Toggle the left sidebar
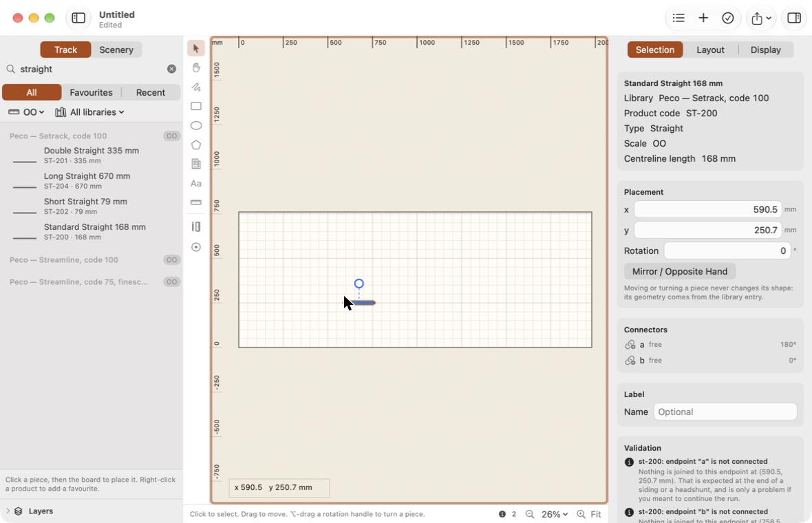Image resolution: width=812 pixels, height=523 pixels. 78,18
